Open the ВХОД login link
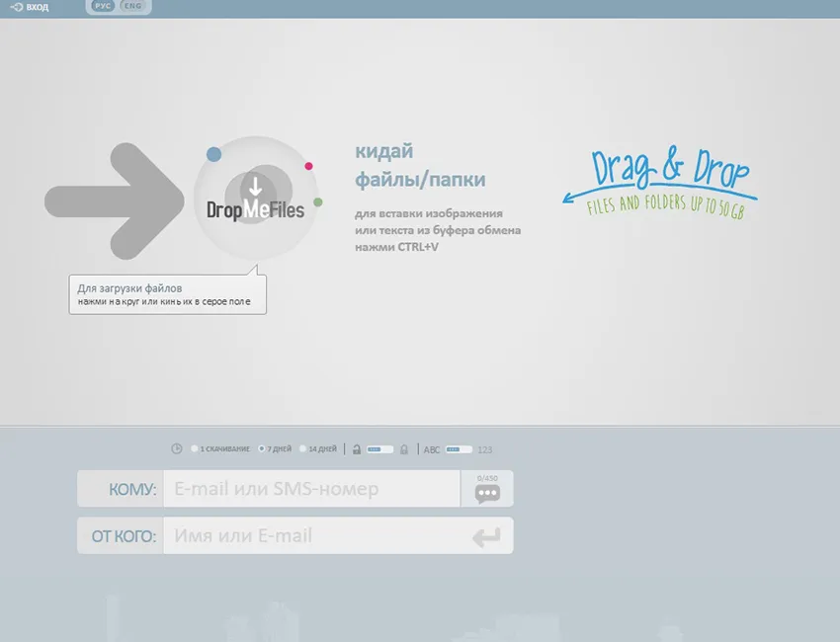 (30, 7)
